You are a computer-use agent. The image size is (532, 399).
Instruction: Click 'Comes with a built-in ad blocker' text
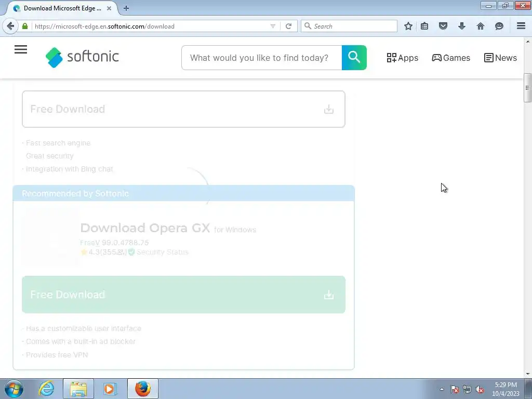81,341
